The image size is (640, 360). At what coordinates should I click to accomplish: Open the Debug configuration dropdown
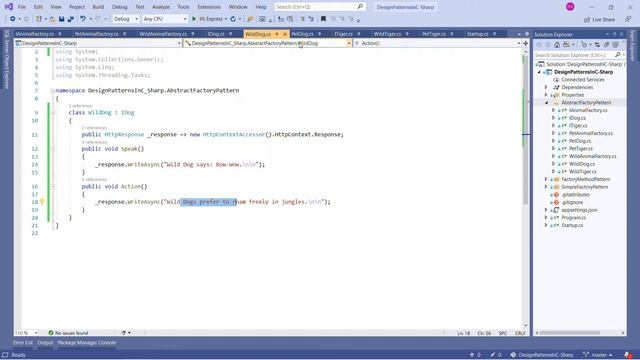click(126, 19)
